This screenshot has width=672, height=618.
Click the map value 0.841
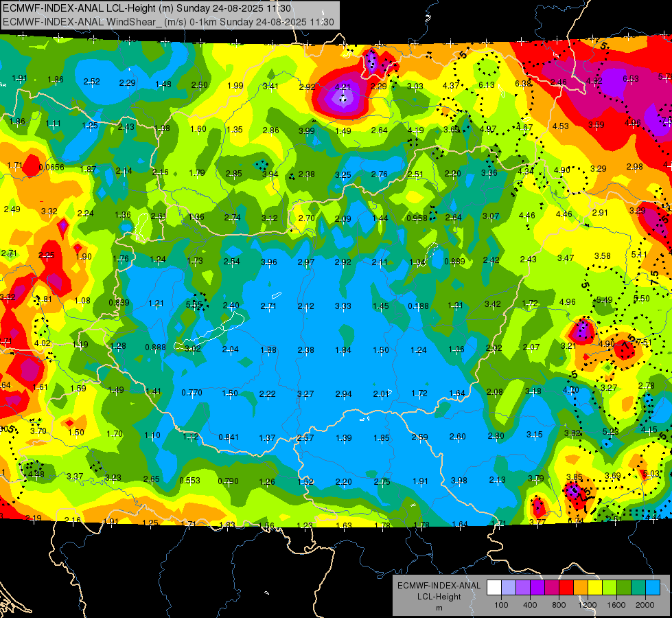[229, 437]
